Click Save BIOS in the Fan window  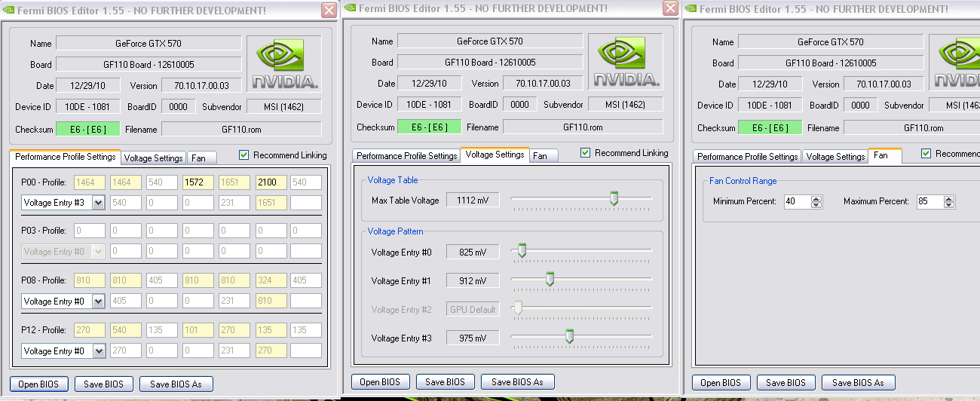click(786, 383)
